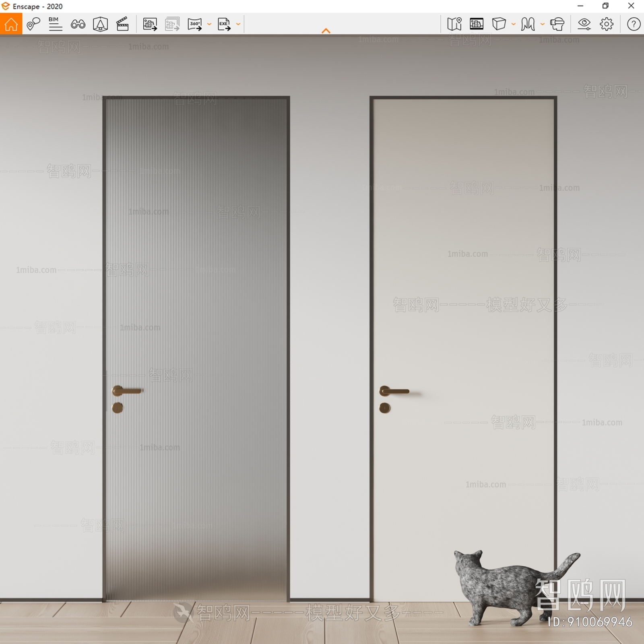Export 360° mono panorama
The width and height of the screenshot is (644, 644).
(195, 24)
